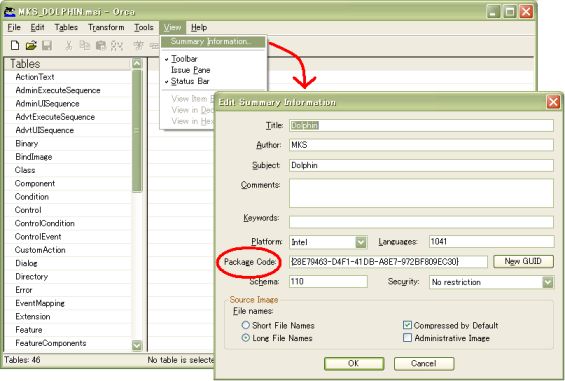Screen dimensions: 565x381
Task: Open the Tables menu
Action: (x=66, y=27)
